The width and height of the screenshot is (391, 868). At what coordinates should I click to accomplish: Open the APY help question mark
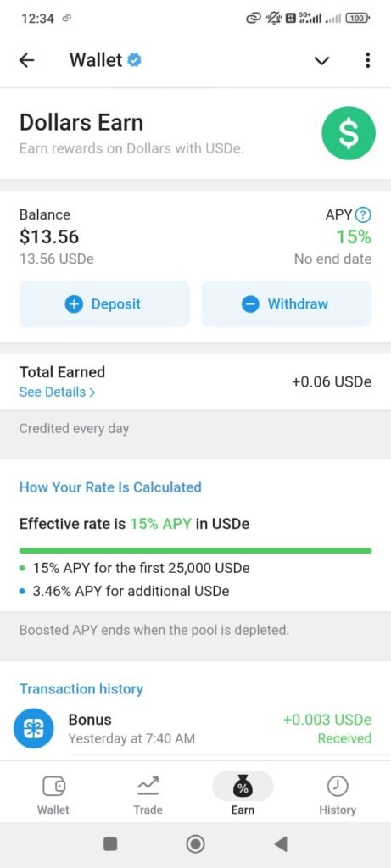click(x=363, y=214)
